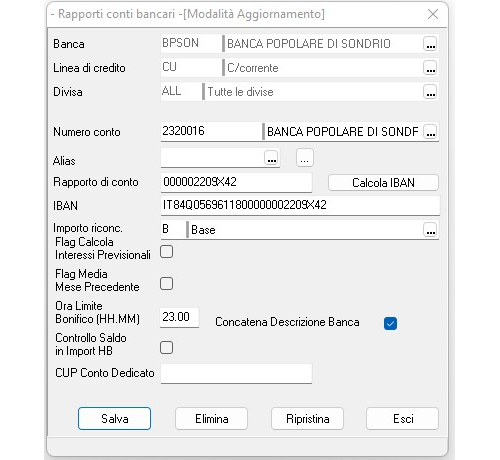The height and width of the screenshot is (460, 500).
Task: Click the Tutte le divise description
Action: click(x=240, y=92)
